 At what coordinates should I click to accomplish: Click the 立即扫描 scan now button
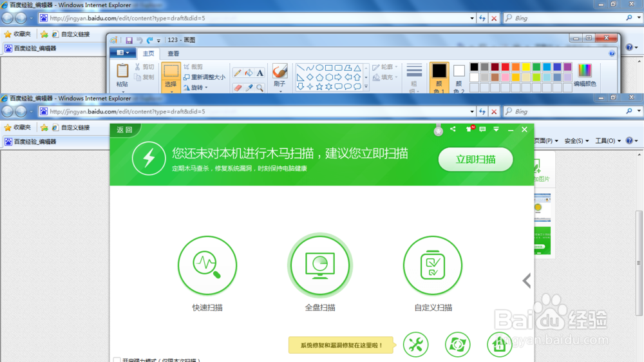(x=476, y=160)
